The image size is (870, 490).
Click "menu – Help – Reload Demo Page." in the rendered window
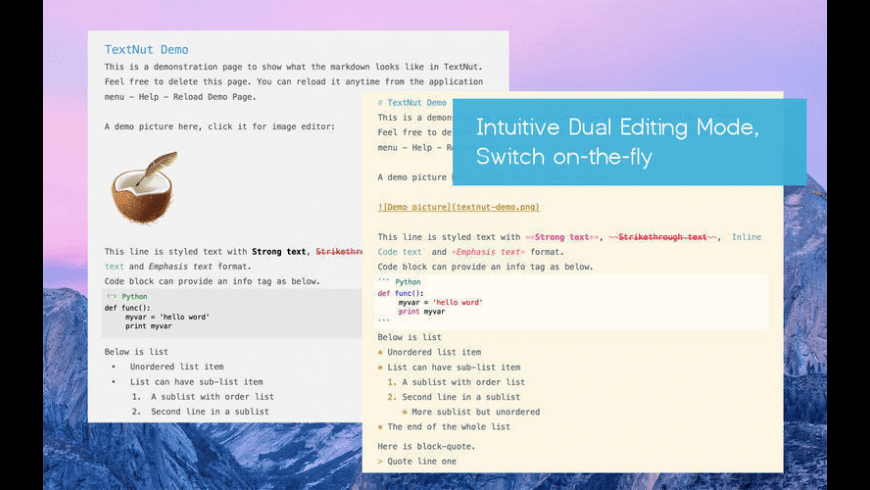tap(180, 97)
